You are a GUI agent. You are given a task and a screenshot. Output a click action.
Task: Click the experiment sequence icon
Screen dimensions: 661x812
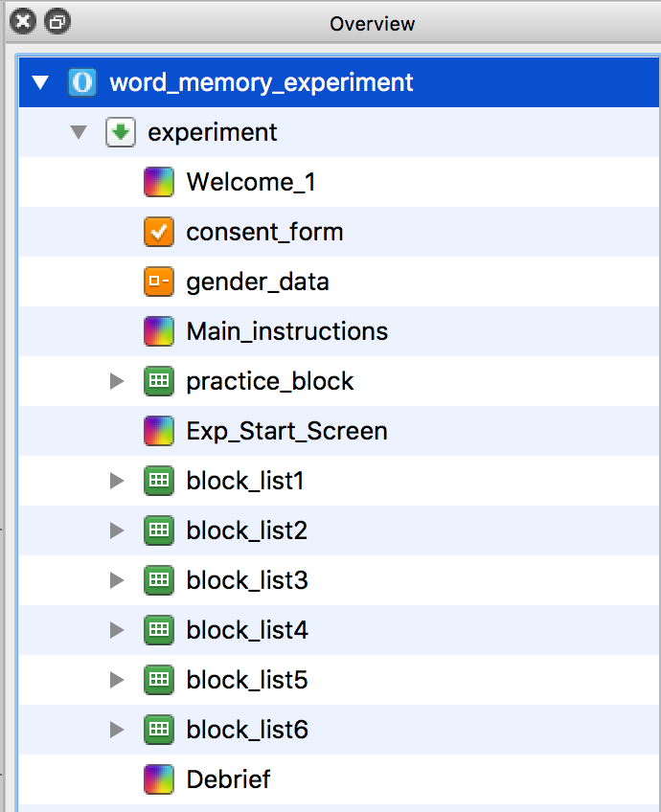121,132
